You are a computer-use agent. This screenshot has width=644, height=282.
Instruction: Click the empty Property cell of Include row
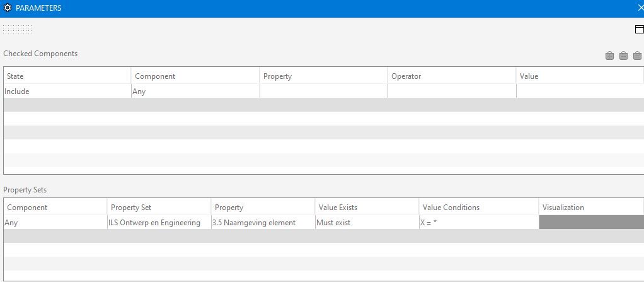click(324, 91)
